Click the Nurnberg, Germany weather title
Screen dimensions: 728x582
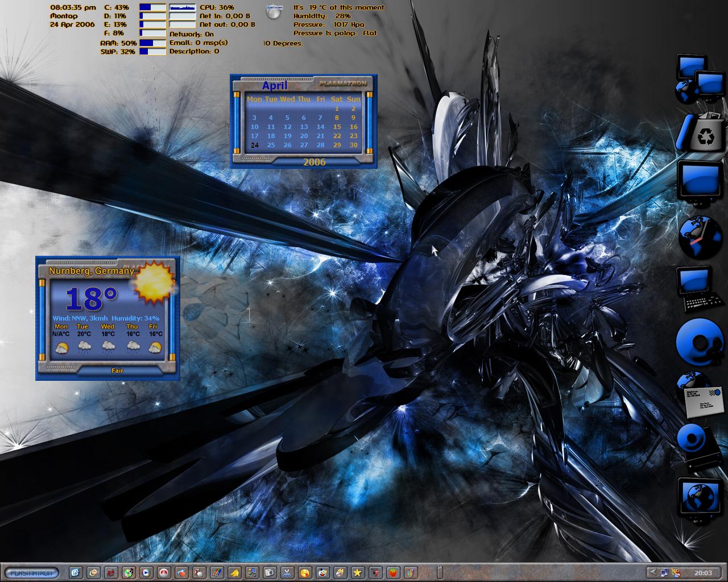[91, 271]
